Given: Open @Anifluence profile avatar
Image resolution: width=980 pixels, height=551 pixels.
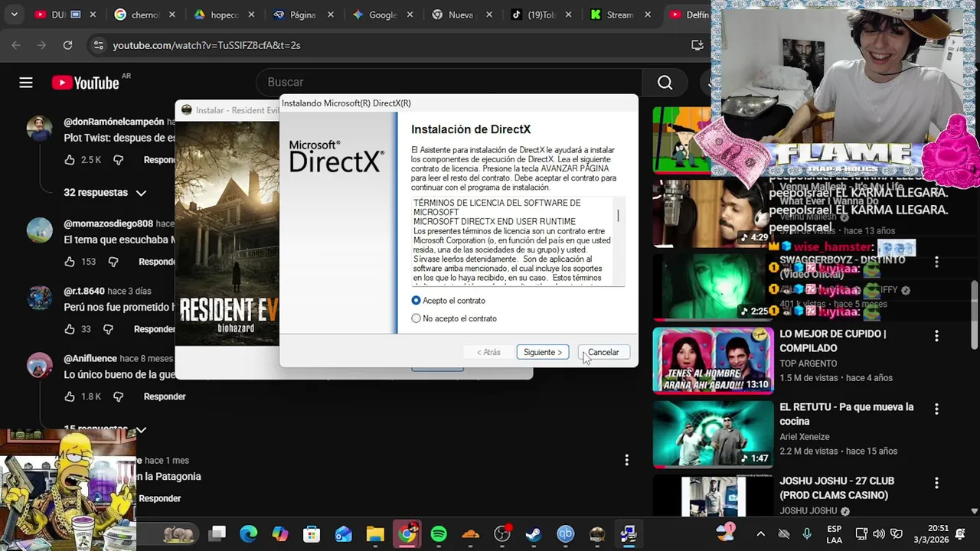Looking at the screenshot, I should click(40, 365).
